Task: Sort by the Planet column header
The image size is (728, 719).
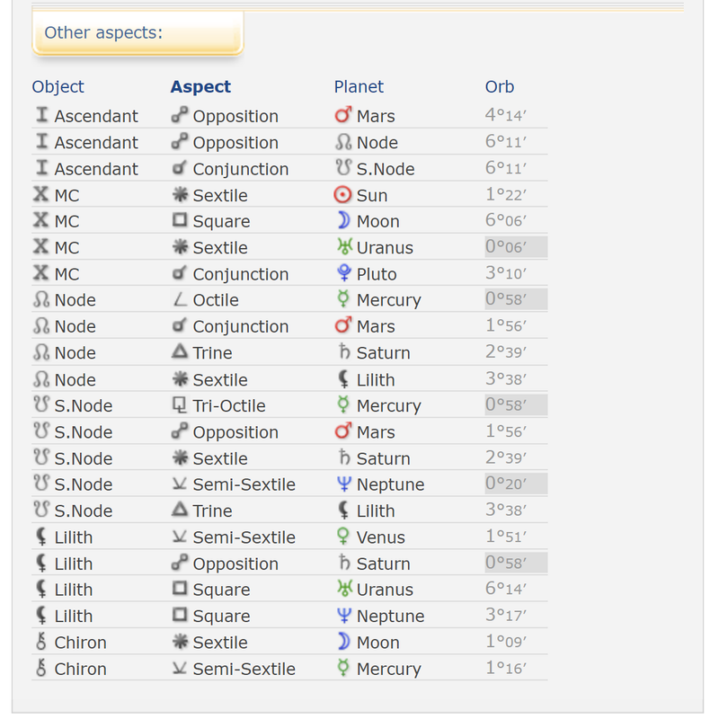Action: [x=359, y=87]
